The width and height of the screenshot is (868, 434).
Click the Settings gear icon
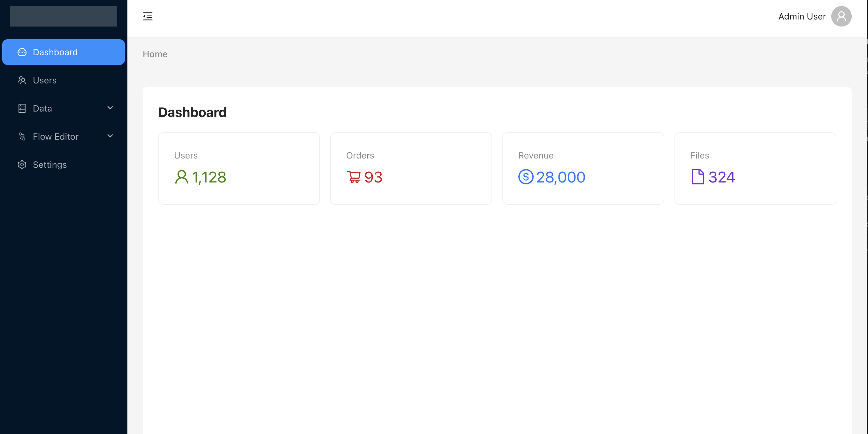(22, 165)
